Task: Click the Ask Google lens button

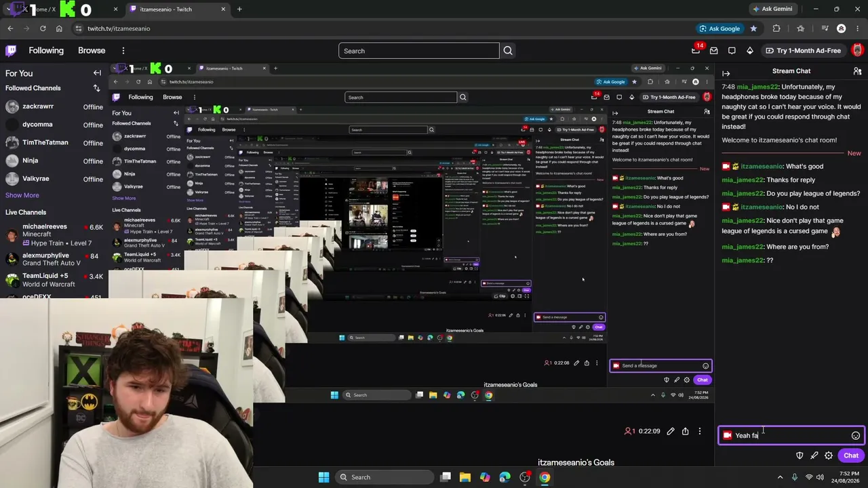Action: click(719, 28)
